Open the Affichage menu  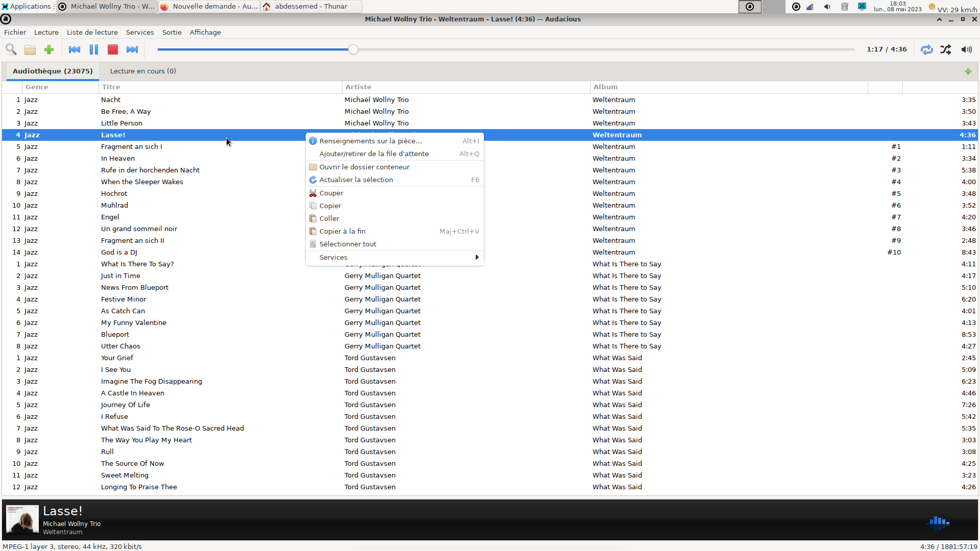point(205,32)
